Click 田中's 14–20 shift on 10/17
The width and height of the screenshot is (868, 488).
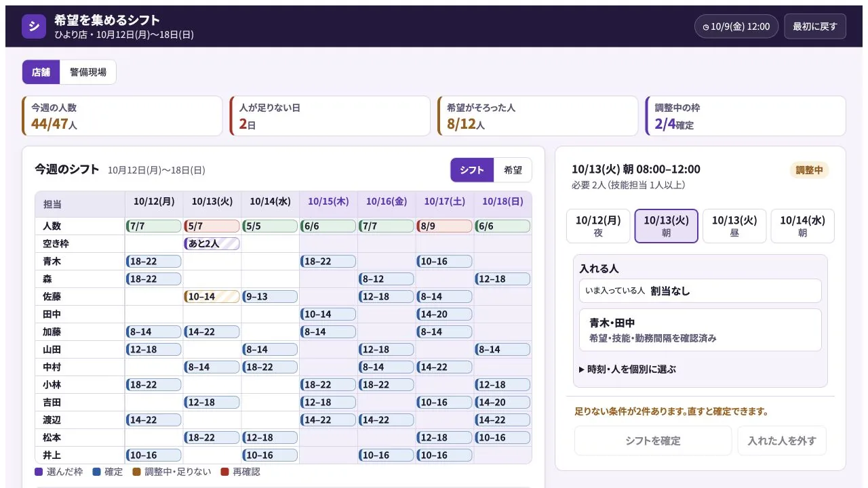(444, 314)
